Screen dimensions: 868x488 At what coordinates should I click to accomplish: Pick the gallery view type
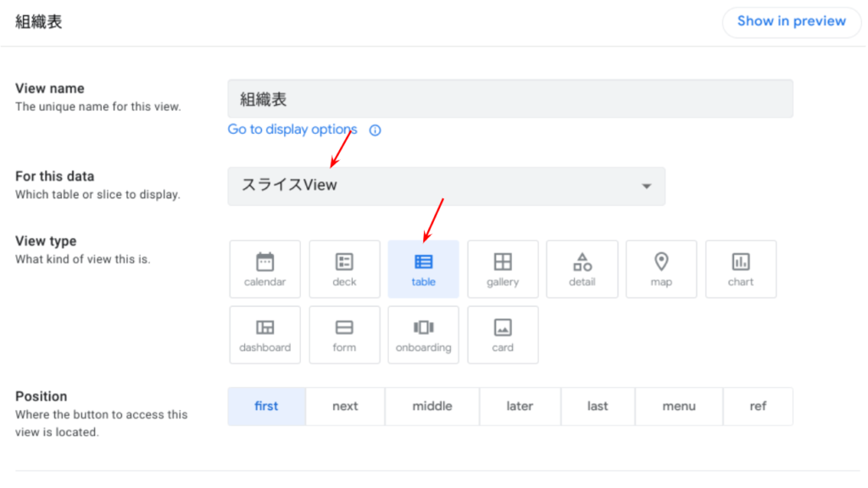click(503, 269)
